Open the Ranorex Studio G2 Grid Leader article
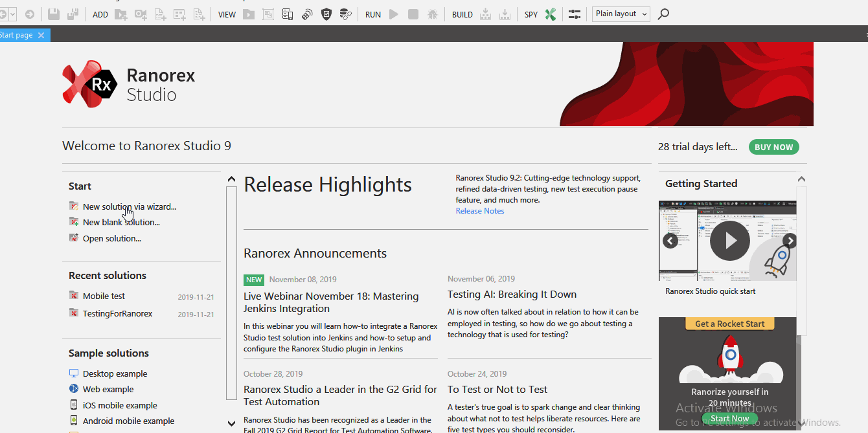Image resolution: width=868 pixels, height=433 pixels. point(340,395)
